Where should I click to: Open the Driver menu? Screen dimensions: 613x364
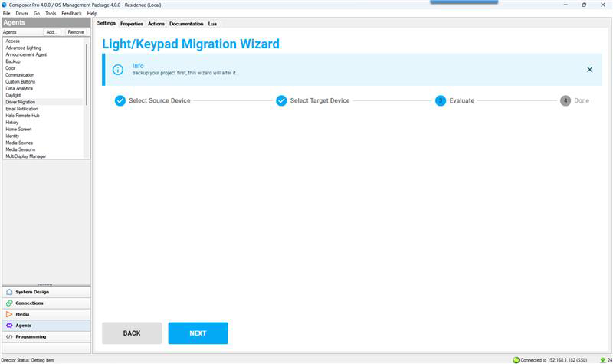[22, 13]
